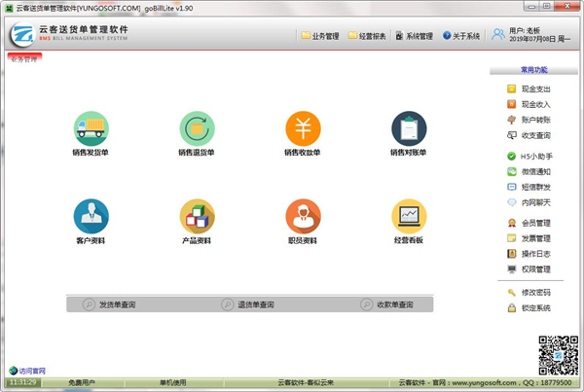Open 销售退货单 return icon

pos(197,128)
